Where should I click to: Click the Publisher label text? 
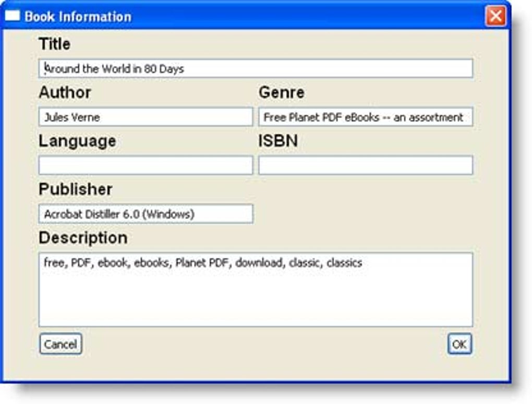(x=76, y=189)
